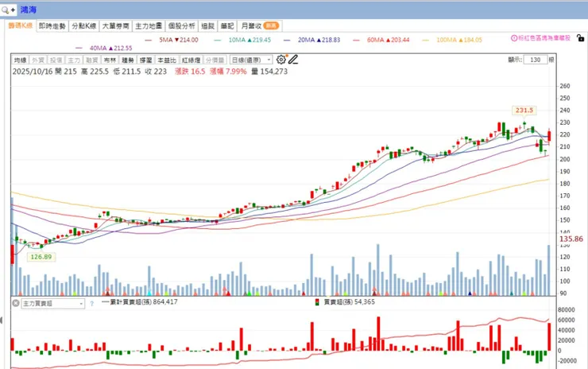Open the tab left of 筆記
Screen dimensions: 588x369
(207, 26)
